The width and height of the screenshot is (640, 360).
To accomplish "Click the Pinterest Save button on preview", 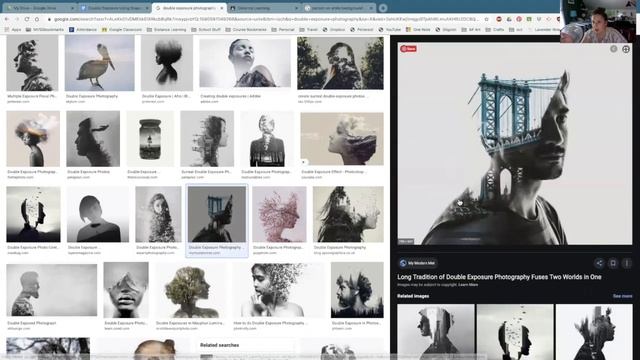I will click(x=408, y=49).
